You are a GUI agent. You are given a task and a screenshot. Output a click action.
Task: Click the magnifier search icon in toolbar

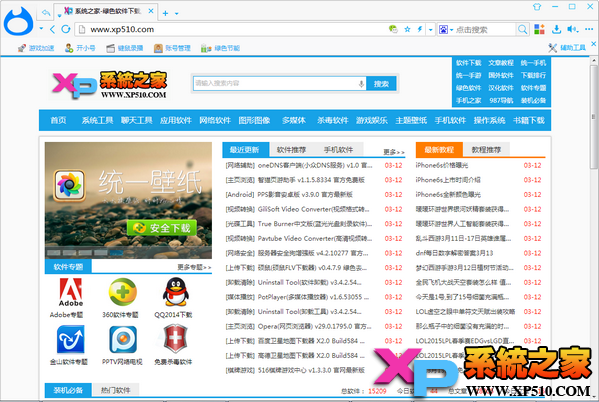pos(522,29)
